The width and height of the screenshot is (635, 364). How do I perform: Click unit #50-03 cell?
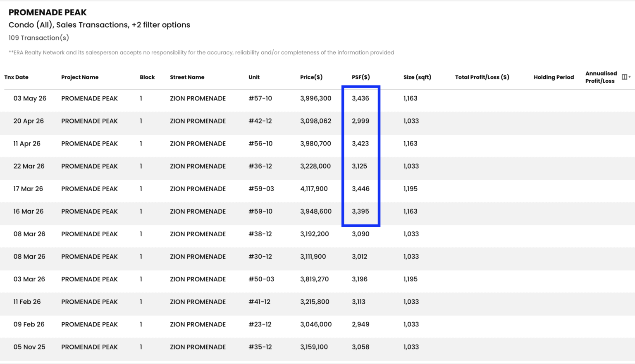pyautogui.click(x=261, y=279)
